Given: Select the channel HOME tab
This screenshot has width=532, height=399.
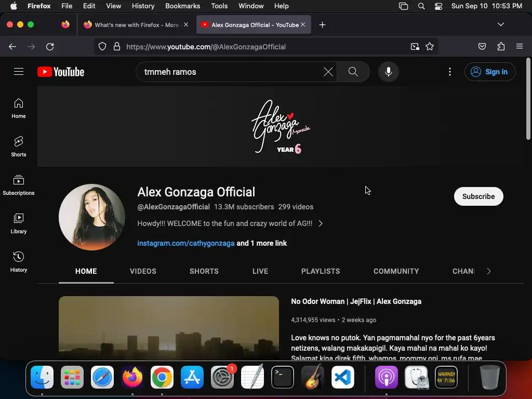Looking at the screenshot, I should click(86, 271).
